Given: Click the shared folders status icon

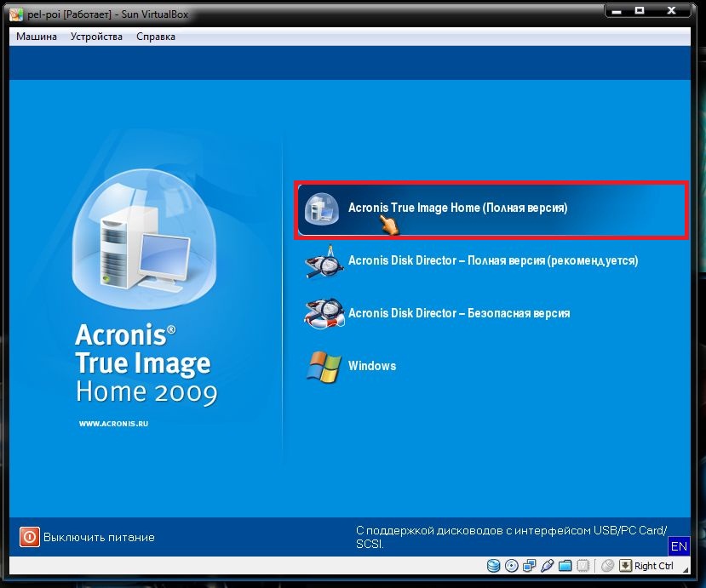Looking at the screenshot, I should [565, 566].
